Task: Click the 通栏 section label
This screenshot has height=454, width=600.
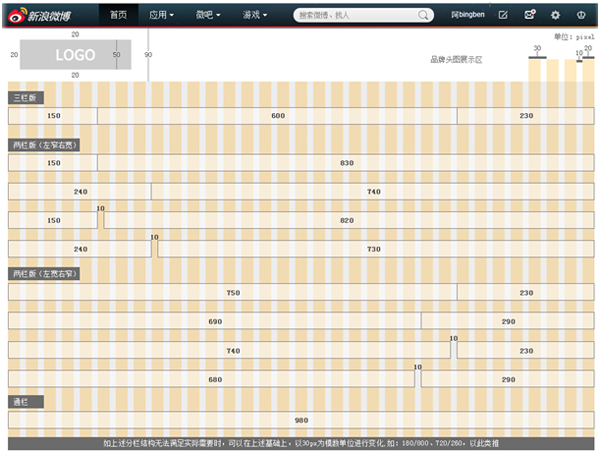Action: coord(26,402)
